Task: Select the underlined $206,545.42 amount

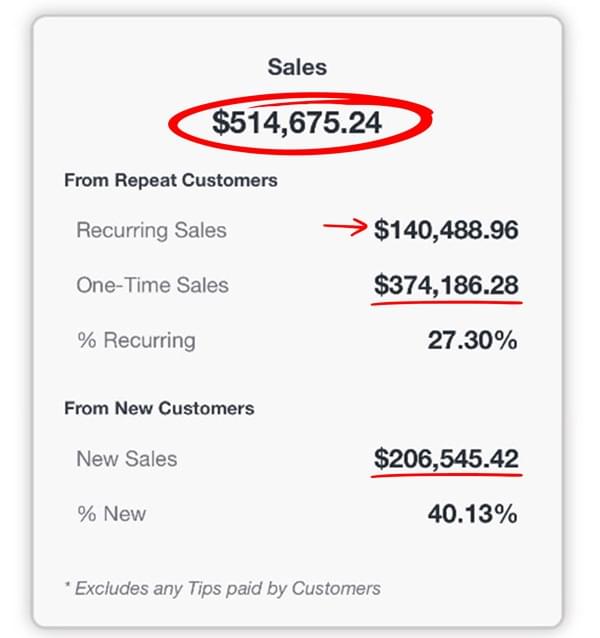Action: point(446,459)
